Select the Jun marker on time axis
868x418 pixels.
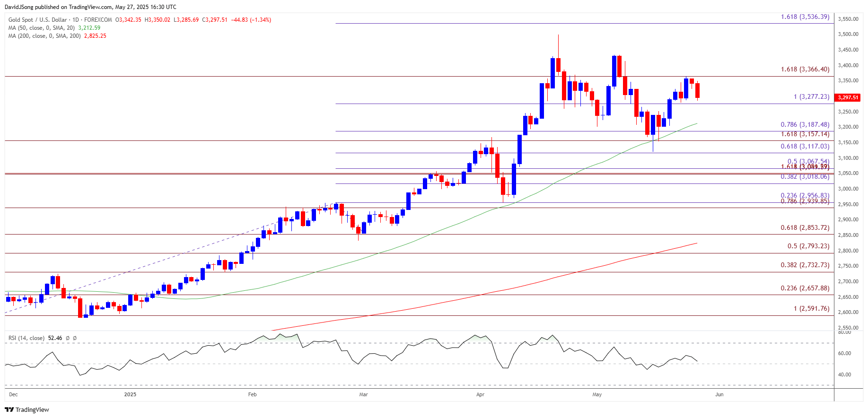click(x=719, y=394)
